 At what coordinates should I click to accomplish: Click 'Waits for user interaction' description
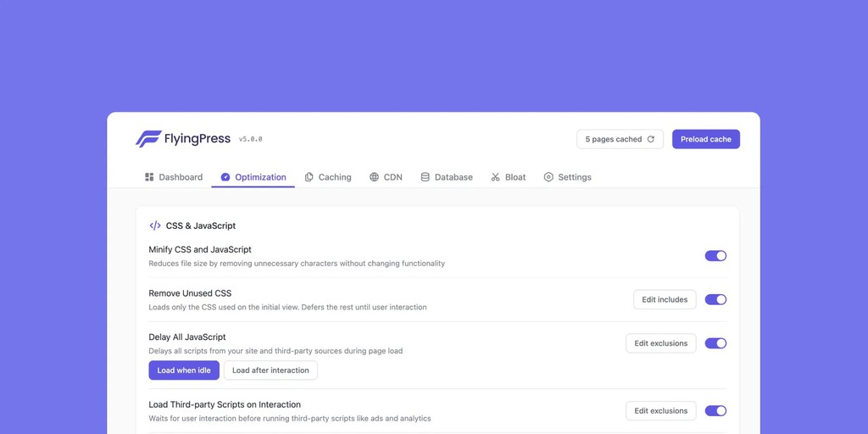click(x=290, y=419)
